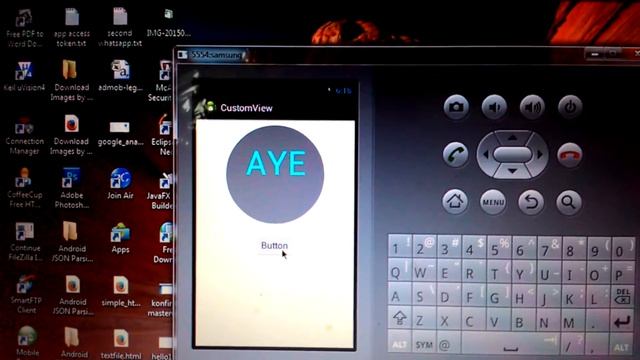640x360 pixels.
Task: Click the emulator camera button
Action: (456, 107)
